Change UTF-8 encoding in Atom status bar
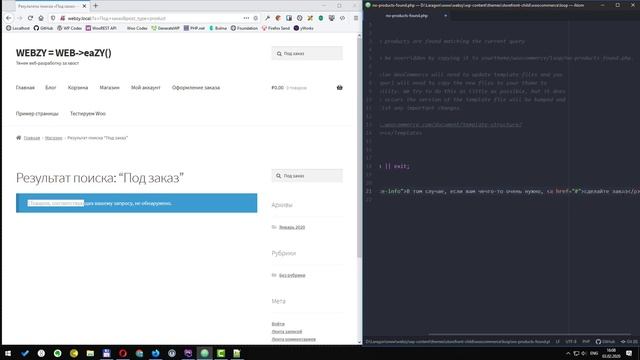Screen dimensions: 640x360 (x=571, y=341)
